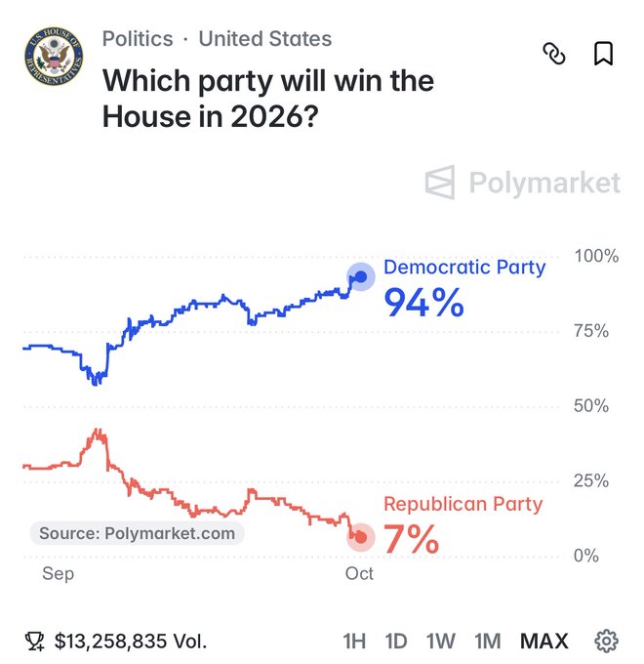Click the Polymarket logo watermark
644x664 pixels.
(523, 183)
